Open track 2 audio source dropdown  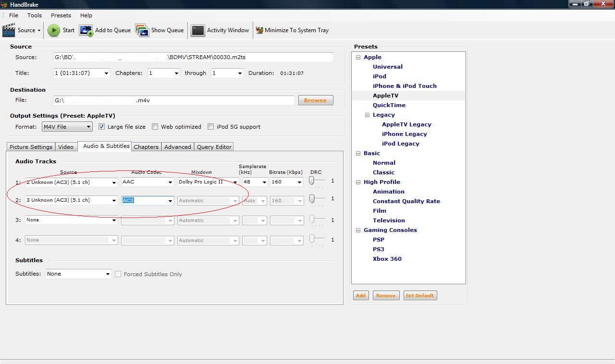72,200
